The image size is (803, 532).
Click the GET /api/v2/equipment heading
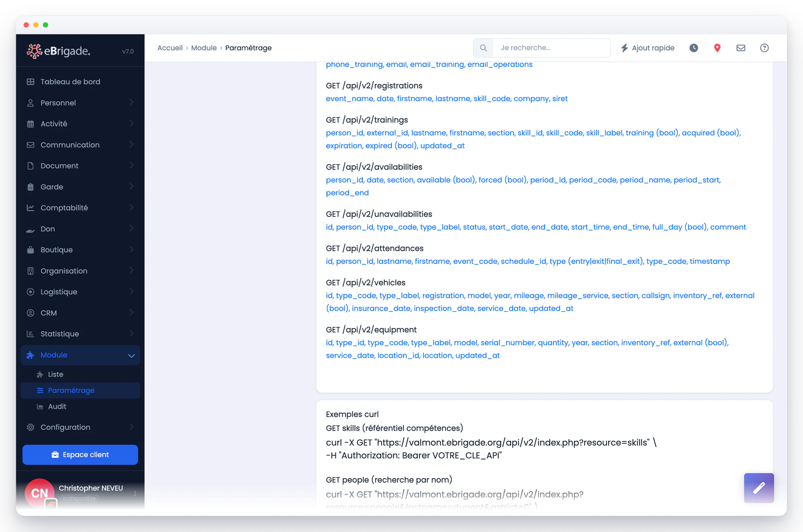tap(371, 330)
